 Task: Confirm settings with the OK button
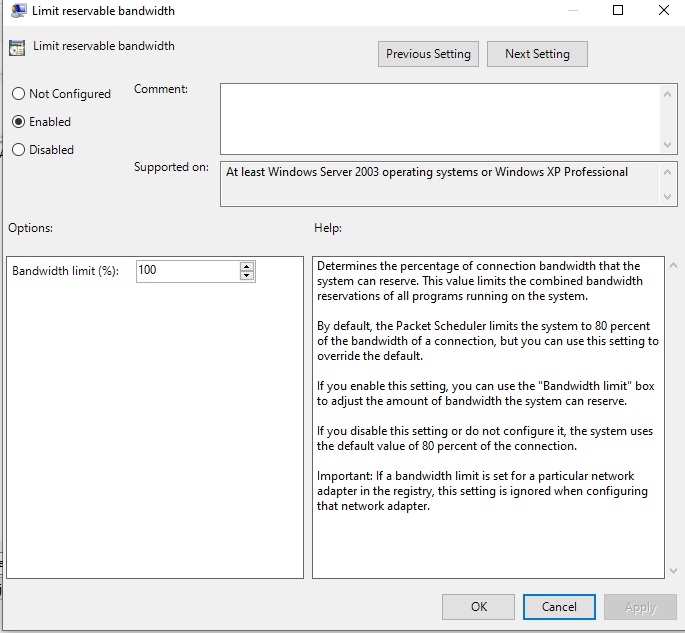pos(479,607)
